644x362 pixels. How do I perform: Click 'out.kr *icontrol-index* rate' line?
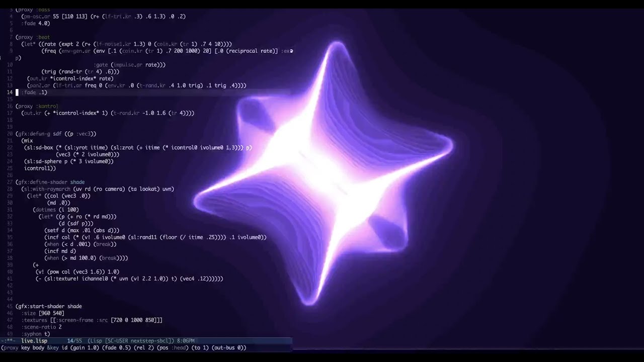70,78
